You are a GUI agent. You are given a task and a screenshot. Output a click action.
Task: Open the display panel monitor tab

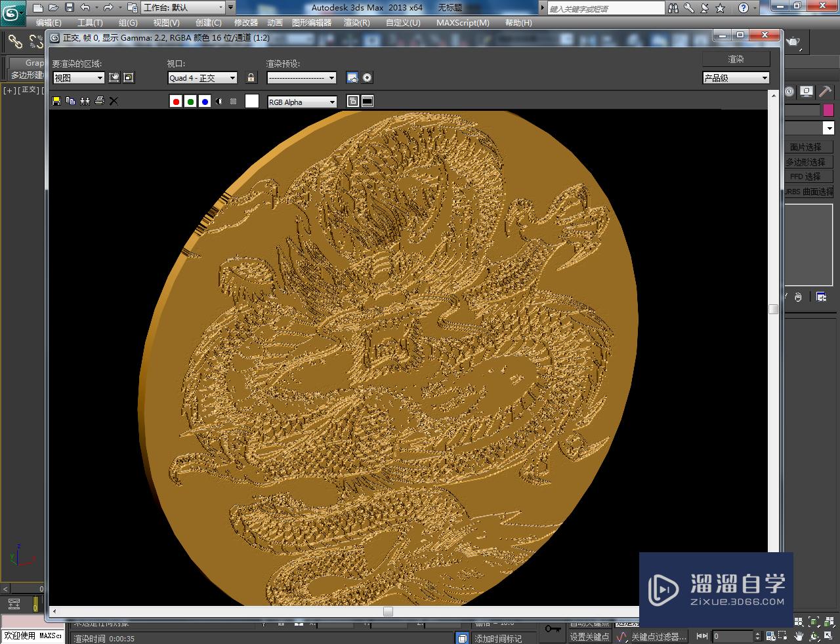807,92
